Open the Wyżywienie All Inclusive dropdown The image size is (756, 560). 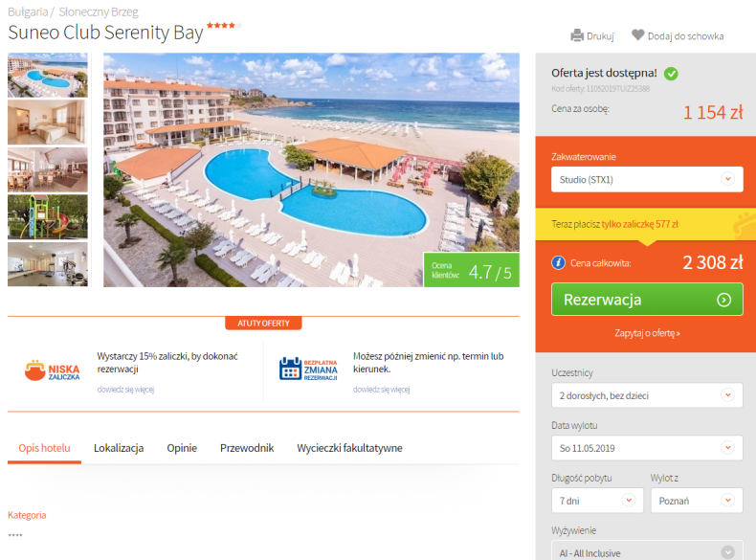point(647,551)
